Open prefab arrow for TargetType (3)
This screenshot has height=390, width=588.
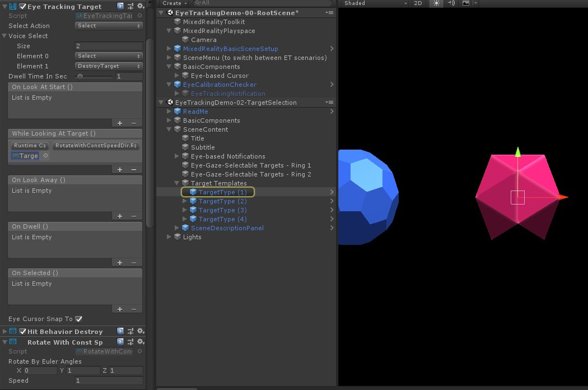tap(332, 210)
